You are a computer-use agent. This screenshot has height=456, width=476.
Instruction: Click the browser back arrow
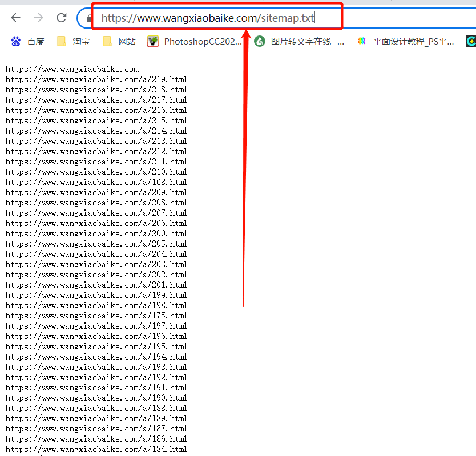pyautogui.click(x=16, y=18)
